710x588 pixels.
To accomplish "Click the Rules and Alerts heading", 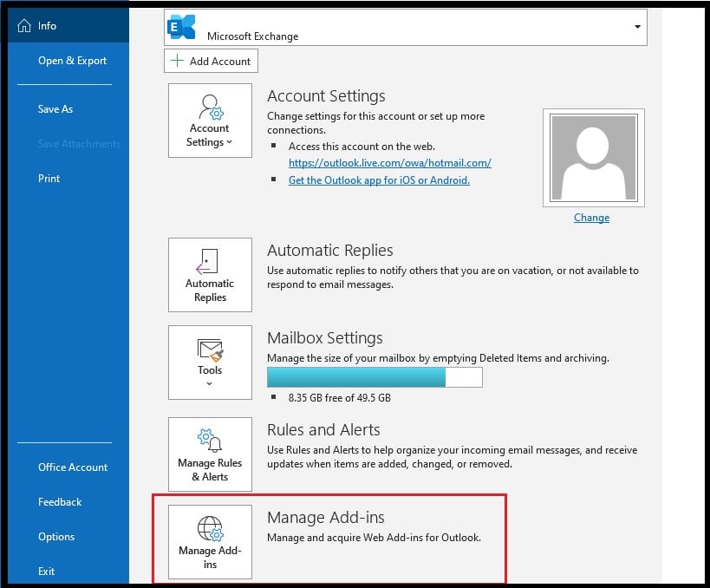I will pyautogui.click(x=323, y=430).
